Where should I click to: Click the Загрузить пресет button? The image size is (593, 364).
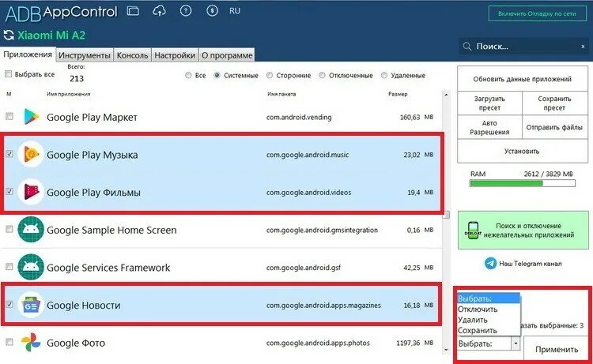coord(489,103)
